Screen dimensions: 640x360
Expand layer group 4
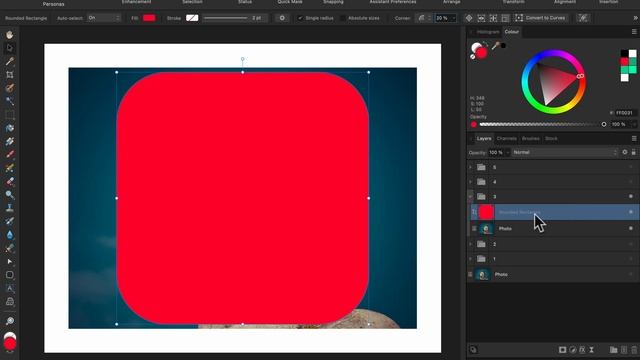471,182
